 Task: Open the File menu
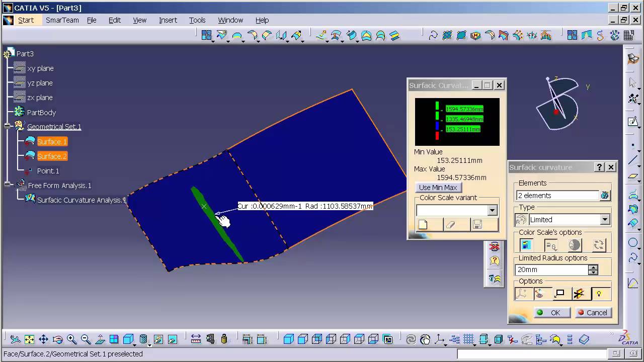coord(92,20)
